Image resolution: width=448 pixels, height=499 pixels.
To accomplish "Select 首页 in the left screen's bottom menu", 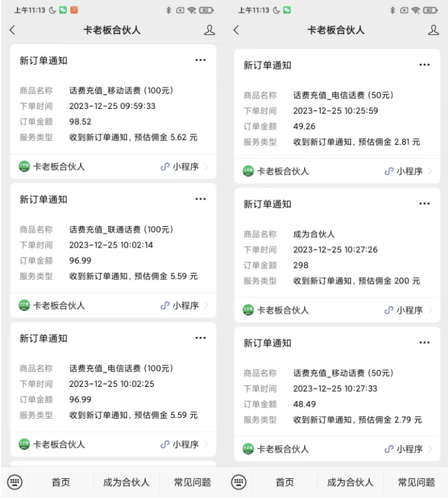I will [61, 482].
